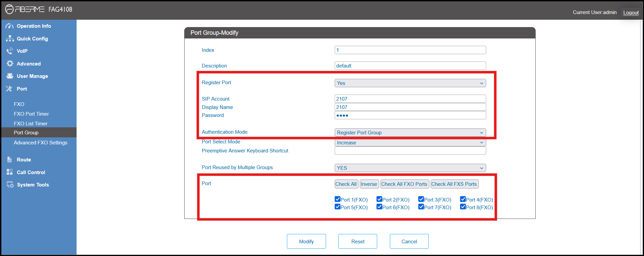644x256 pixels.
Task: Click the User Manage people icon
Action: [x=10, y=76]
